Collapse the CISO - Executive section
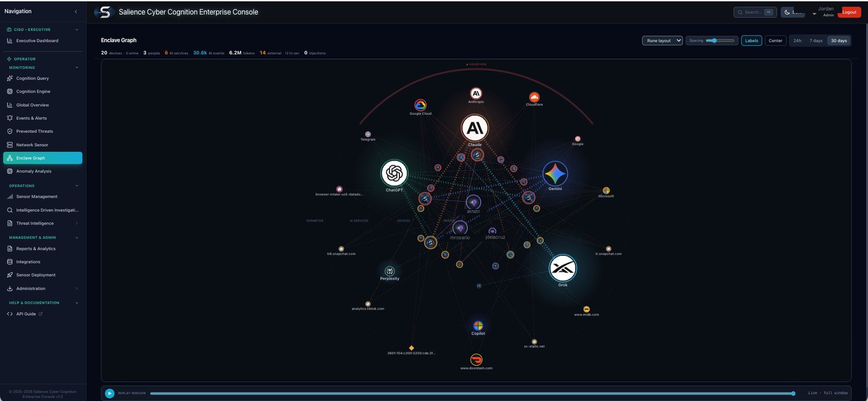The width and height of the screenshot is (868, 401). coord(77,30)
